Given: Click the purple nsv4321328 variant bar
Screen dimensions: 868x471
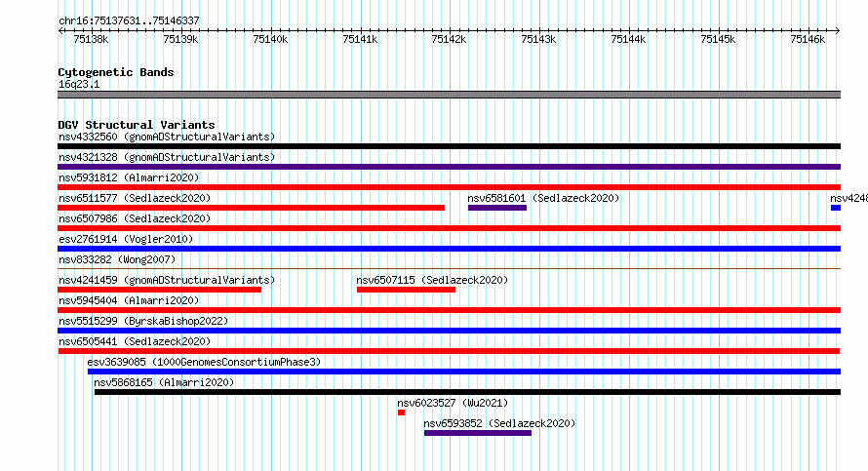Looking at the screenshot, I should pos(449,167).
